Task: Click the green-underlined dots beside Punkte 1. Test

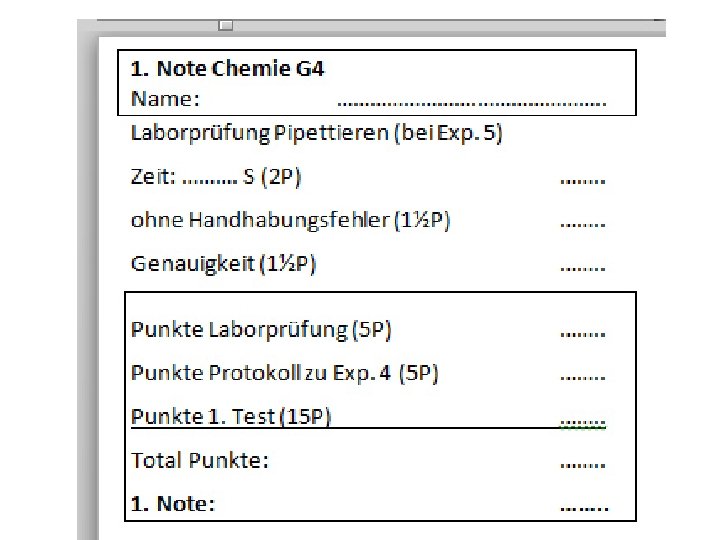Action: (582, 421)
